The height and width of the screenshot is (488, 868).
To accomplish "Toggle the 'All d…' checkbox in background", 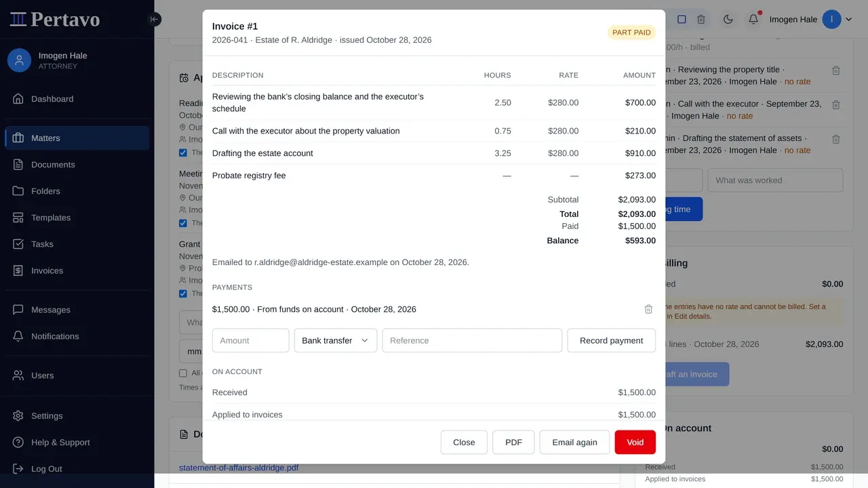I will coord(183,373).
